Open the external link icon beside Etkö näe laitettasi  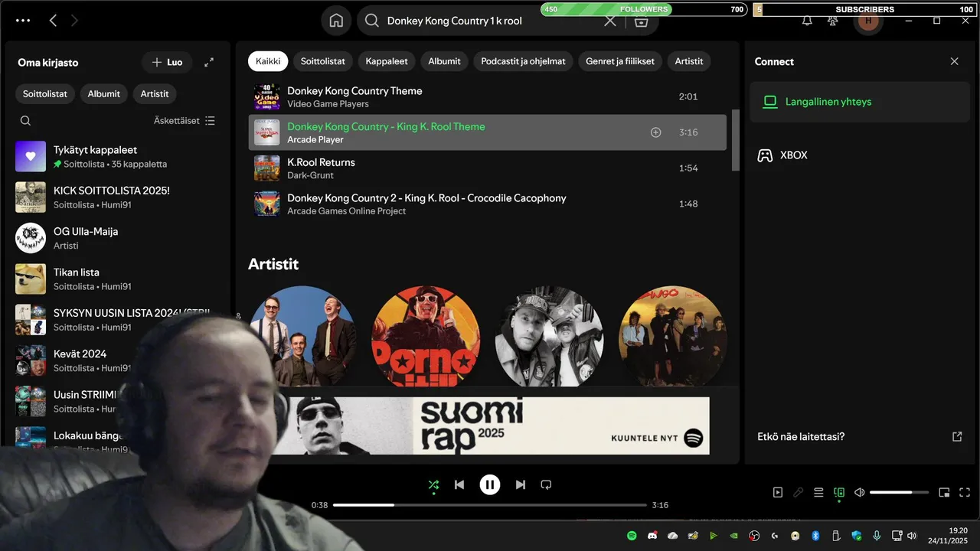tap(957, 436)
